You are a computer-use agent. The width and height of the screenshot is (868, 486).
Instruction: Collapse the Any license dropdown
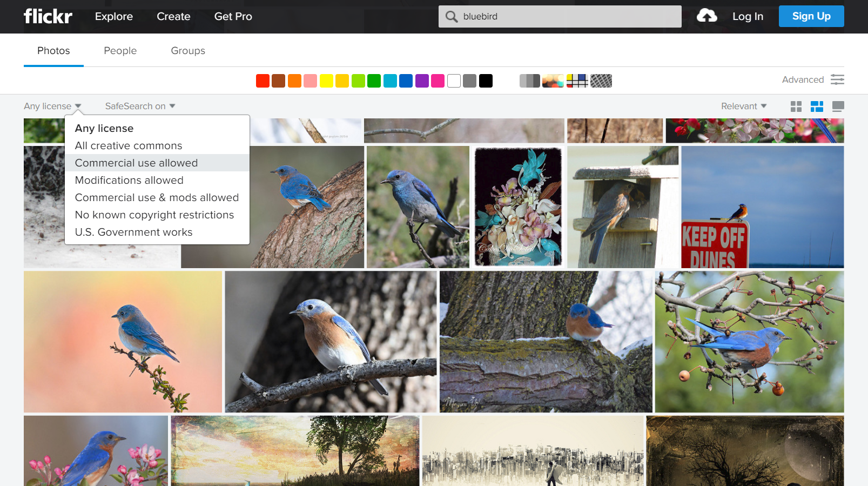coord(52,106)
